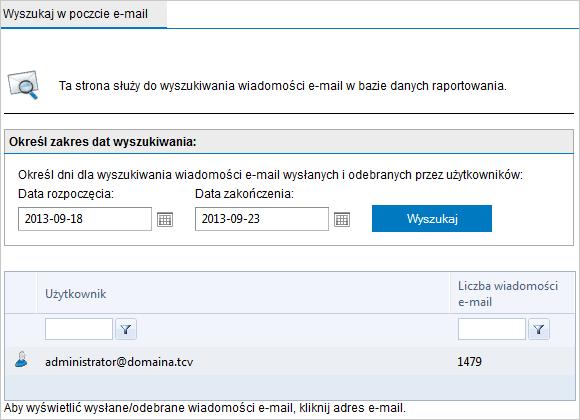Focus the Data rozpoczęcia date field
This screenshot has height=420, width=580.
85,219
